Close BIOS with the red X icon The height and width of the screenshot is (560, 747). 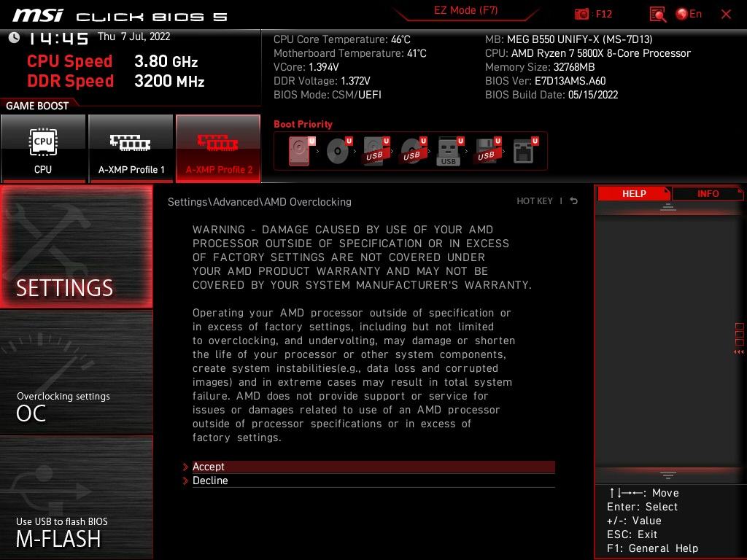coord(726,15)
